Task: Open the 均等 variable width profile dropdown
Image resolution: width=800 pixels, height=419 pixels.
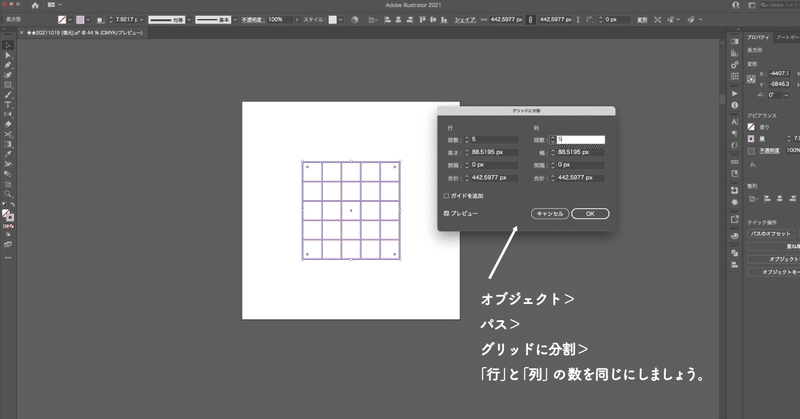Action: 189,20
